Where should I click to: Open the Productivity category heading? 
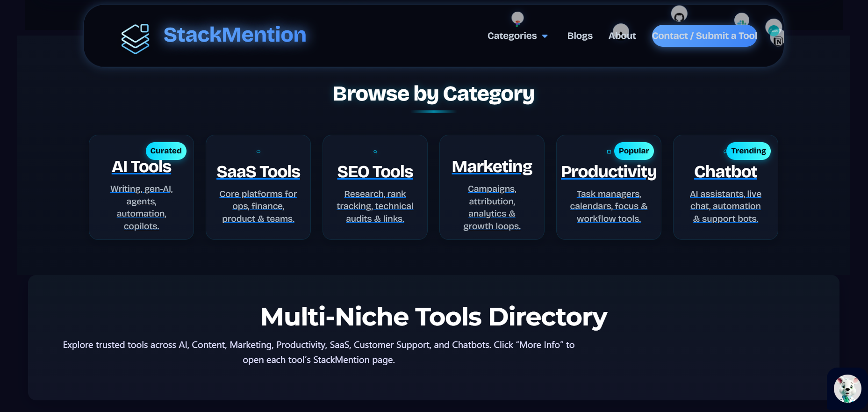[609, 172]
